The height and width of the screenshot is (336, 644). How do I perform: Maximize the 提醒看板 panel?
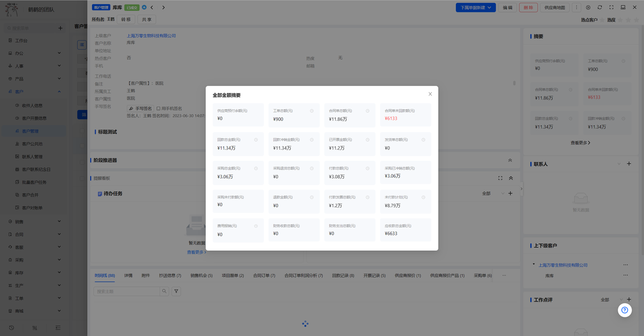coord(500,178)
